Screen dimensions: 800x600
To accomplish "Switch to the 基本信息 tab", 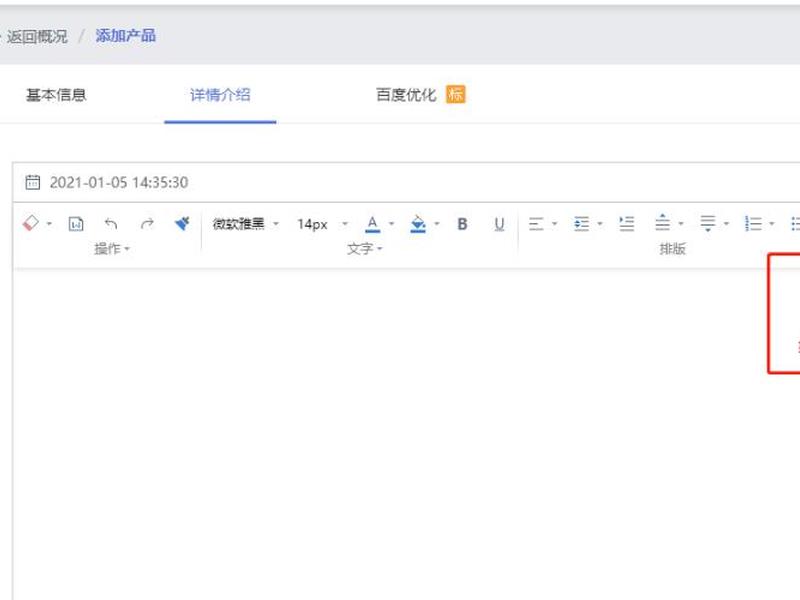I will (56, 95).
